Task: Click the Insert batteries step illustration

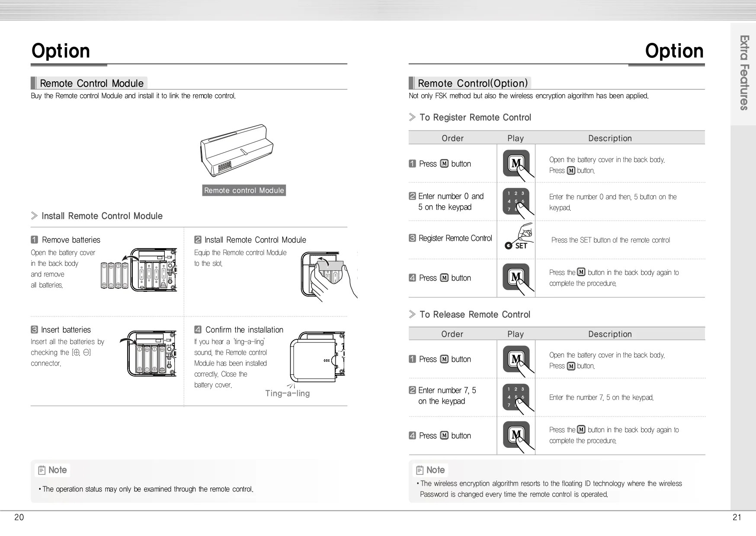Action: (148, 354)
